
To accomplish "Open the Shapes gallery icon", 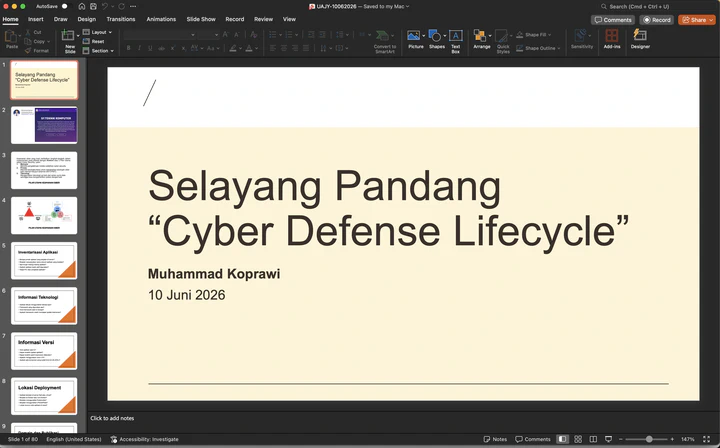I will click(434, 36).
